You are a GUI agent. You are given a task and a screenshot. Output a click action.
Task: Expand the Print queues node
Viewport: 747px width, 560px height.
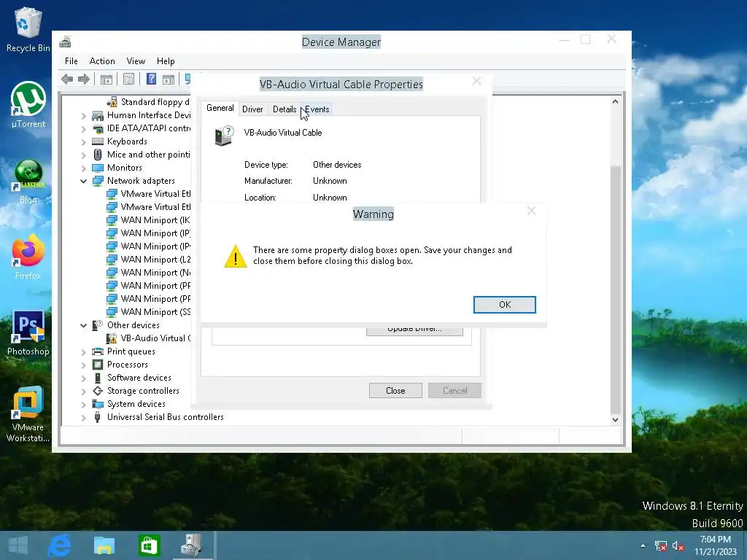(83, 352)
